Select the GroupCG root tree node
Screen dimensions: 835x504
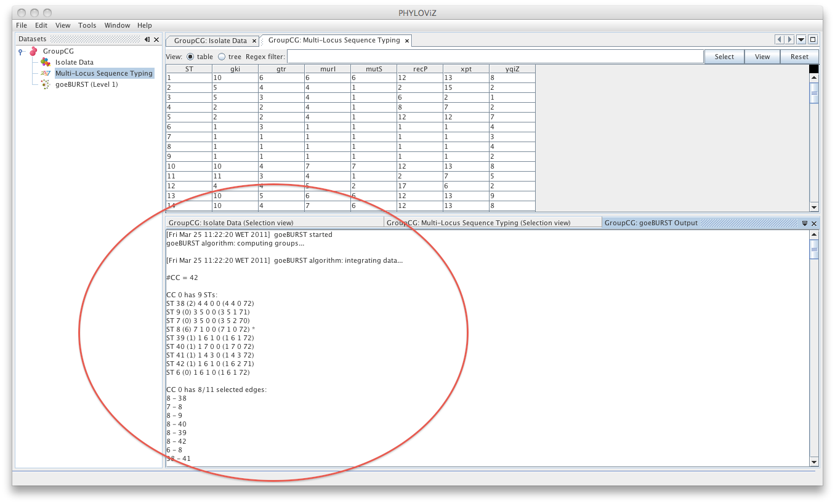58,51
